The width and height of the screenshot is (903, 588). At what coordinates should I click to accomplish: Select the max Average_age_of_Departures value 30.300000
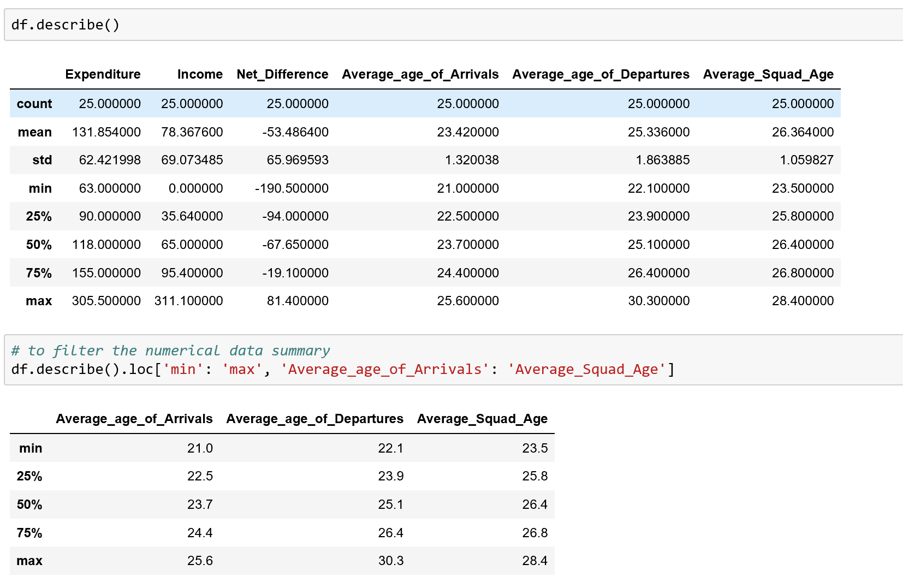pyautogui.click(x=658, y=301)
